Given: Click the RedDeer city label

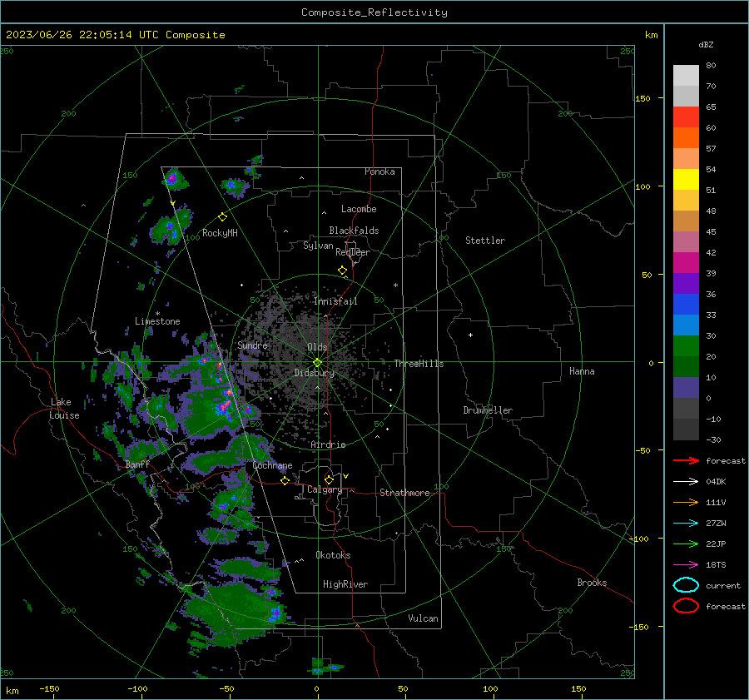Looking at the screenshot, I should point(353,252).
